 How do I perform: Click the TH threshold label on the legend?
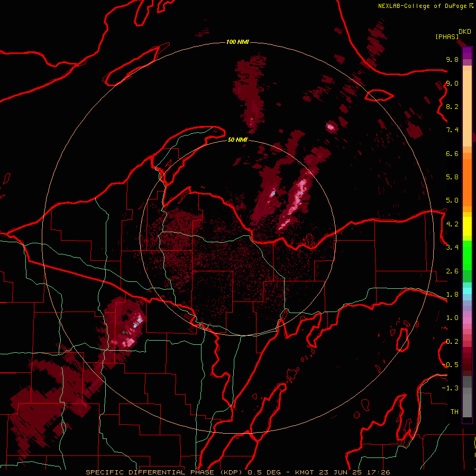coord(454,411)
